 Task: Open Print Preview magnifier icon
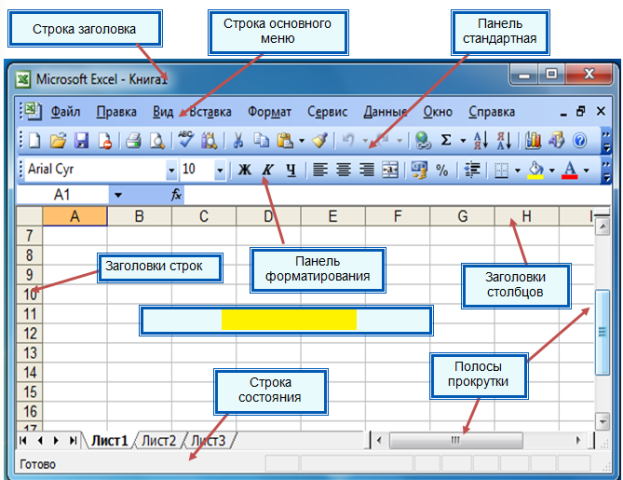[x=157, y=141]
